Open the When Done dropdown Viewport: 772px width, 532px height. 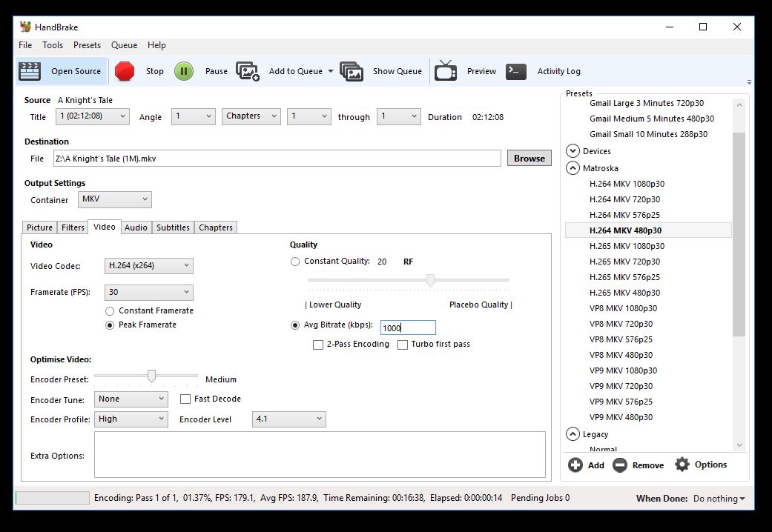[719, 499]
